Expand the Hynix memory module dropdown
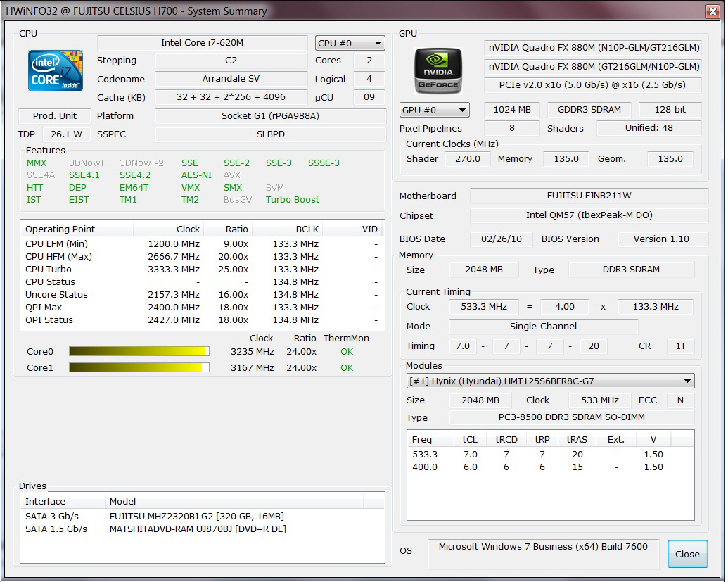The height and width of the screenshot is (582, 728). (x=551, y=381)
